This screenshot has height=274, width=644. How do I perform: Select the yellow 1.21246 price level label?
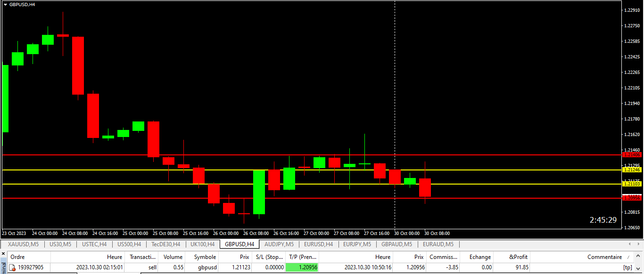point(631,169)
